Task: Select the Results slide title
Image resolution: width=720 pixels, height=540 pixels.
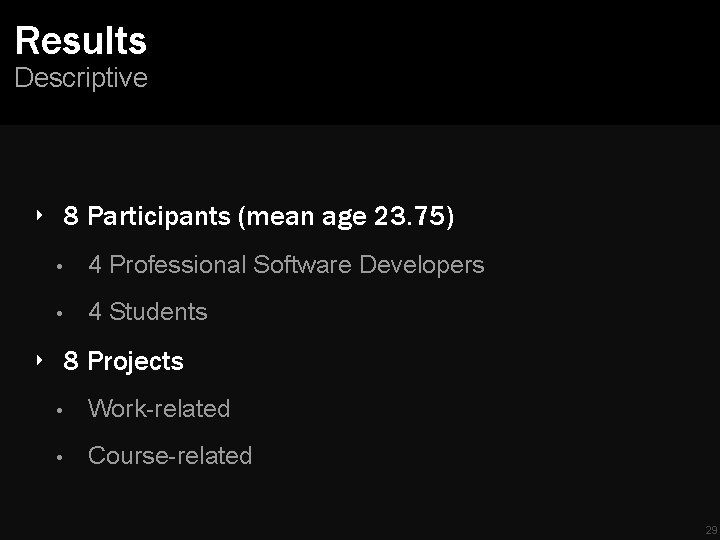Action: point(81,41)
